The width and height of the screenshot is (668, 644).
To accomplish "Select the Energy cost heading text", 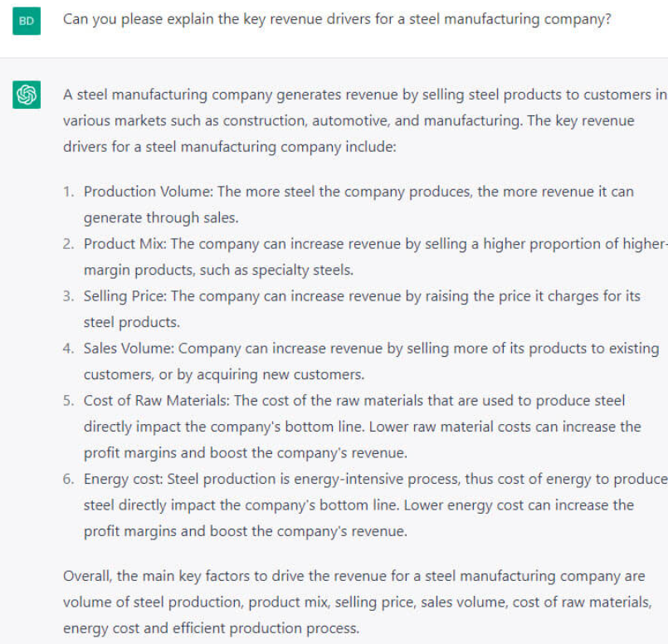I will coord(120,480).
